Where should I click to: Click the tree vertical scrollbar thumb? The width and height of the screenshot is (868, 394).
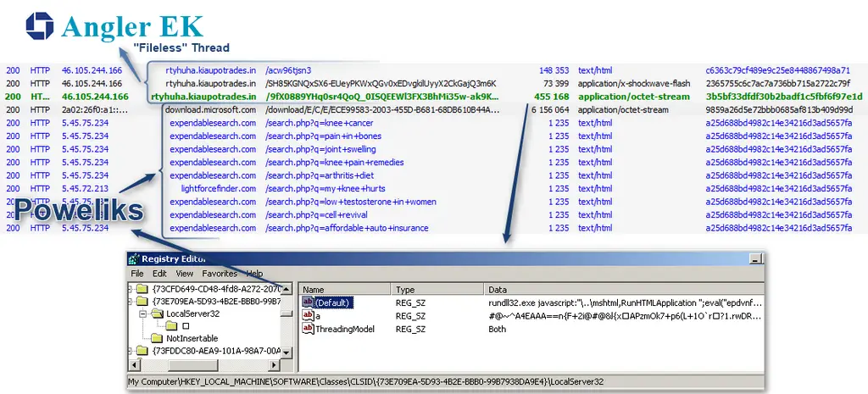pyautogui.click(x=287, y=314)
